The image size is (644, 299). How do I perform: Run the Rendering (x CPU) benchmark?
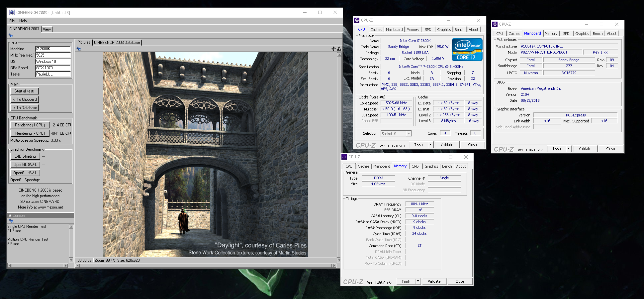[x=30, y=133]
